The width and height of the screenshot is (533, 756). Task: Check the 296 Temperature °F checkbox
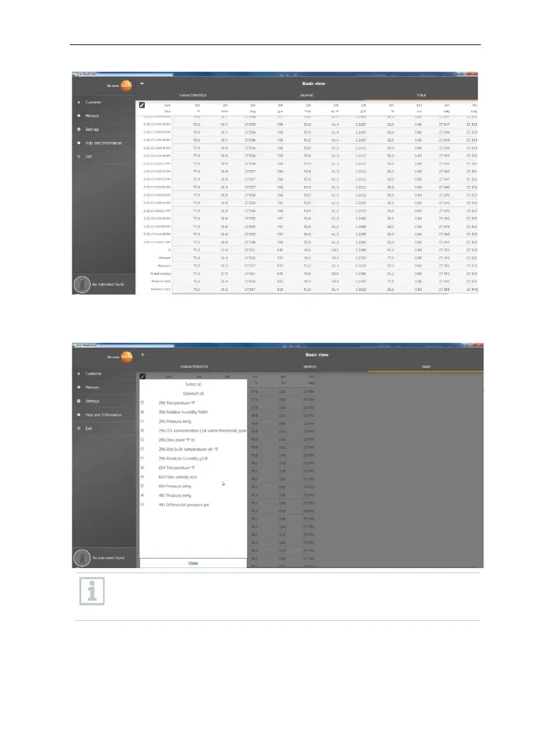[142, 403]
